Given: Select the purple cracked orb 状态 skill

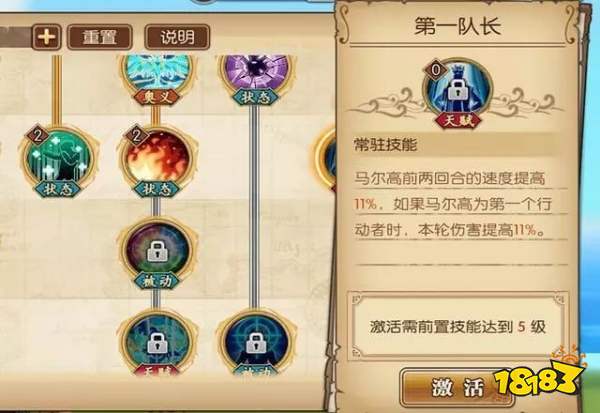Looking at the screenshot, I should pos(256,72).
